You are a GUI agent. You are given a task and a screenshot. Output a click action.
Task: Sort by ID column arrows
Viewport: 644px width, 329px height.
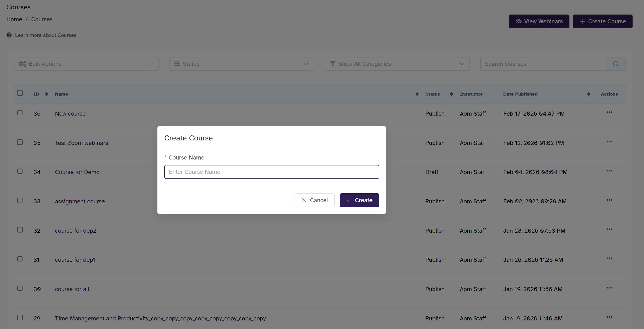click(x=46, y=94)
